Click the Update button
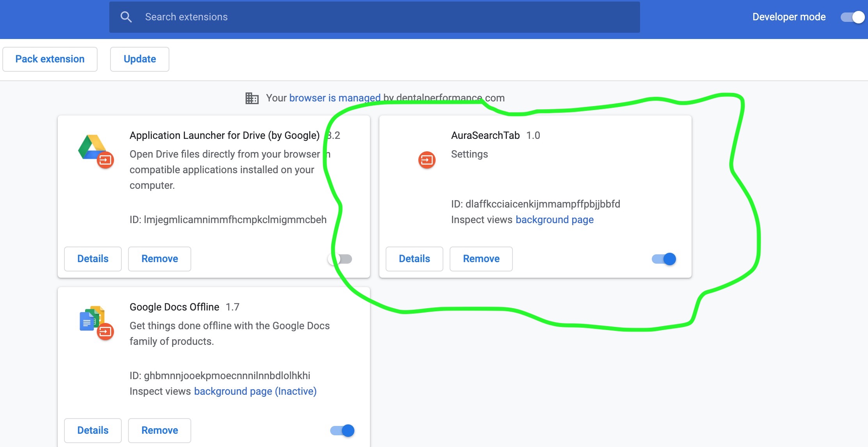Screen dimensions: 868x447 pyautogui.click(x=140, y=59)
